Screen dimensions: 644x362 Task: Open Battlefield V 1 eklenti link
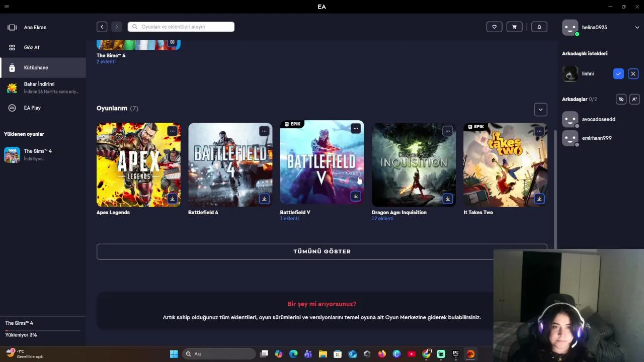[x=289, y=219]
